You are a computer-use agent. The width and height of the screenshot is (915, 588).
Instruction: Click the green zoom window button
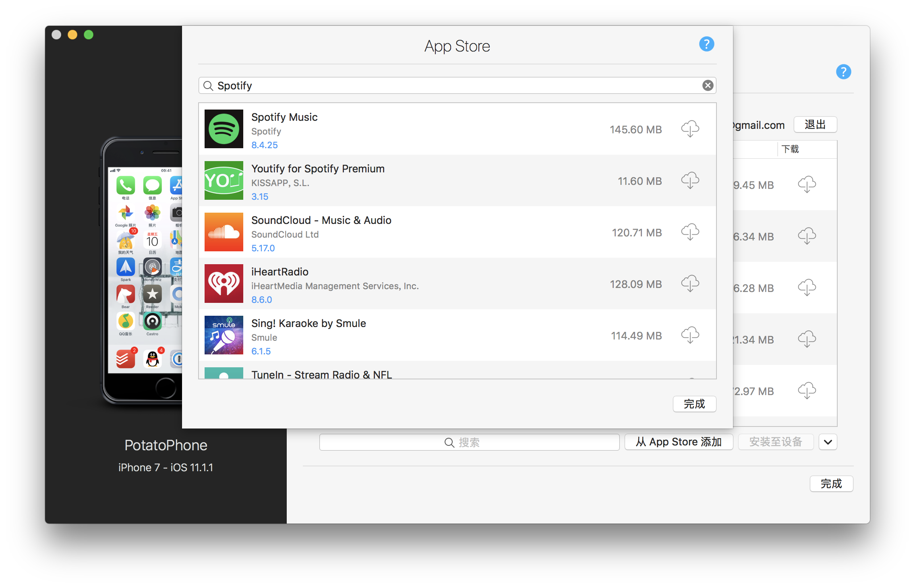[89, 35]
